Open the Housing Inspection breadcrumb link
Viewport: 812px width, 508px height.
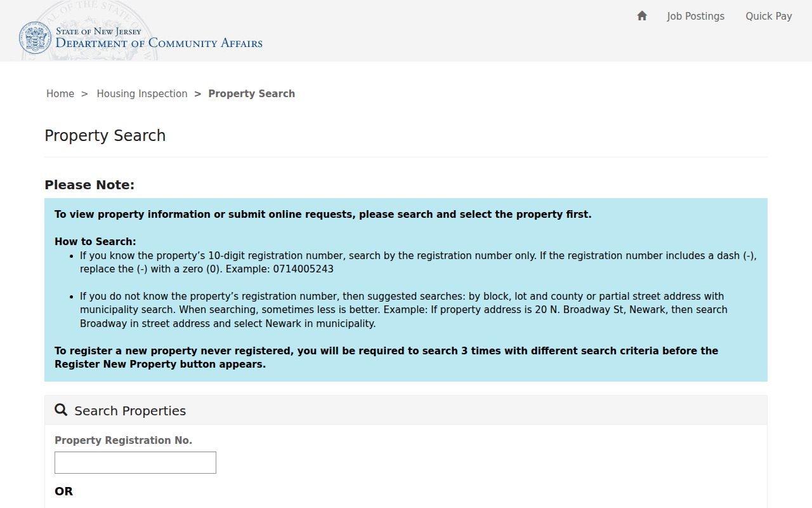coord(142,94)
